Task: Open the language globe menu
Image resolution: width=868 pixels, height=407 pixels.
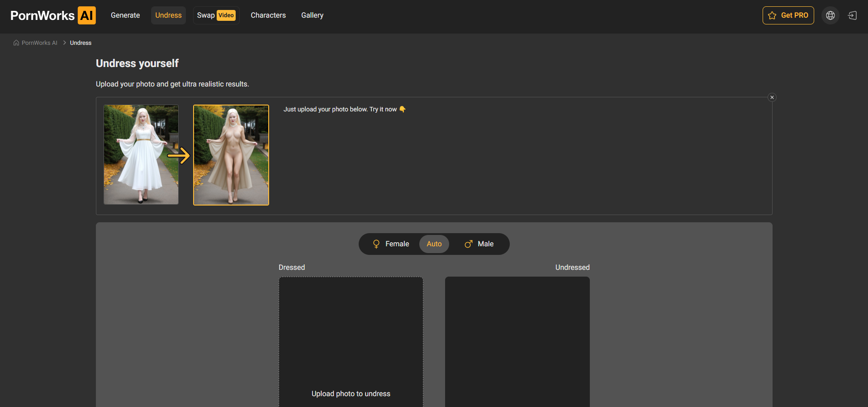Action: pos(830,15)
